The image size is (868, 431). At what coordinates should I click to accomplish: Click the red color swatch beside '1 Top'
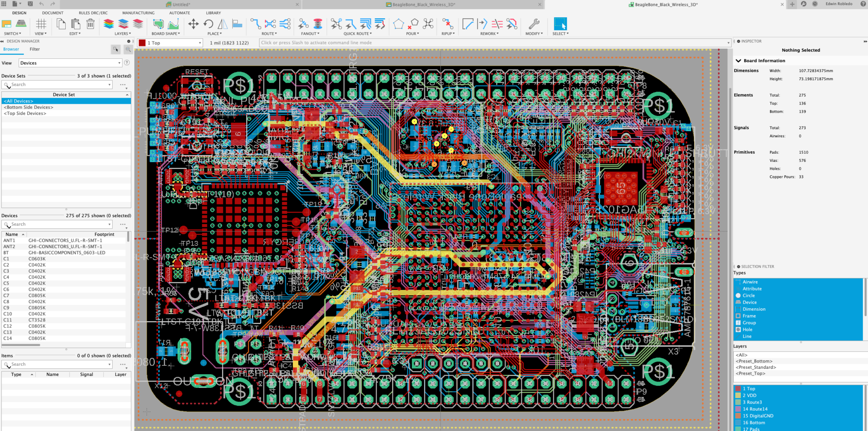pyautogui.click(x=142, y=43)
